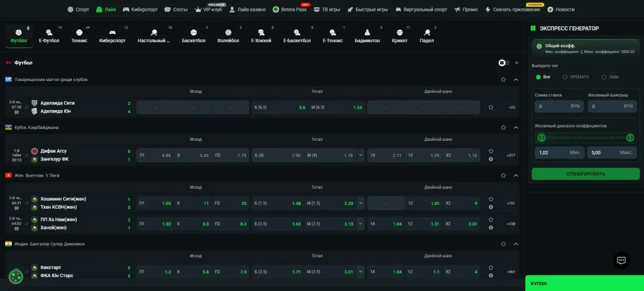644x291 pixels.
Task: Open live chat support bubble
Action: tap(621, 260)
